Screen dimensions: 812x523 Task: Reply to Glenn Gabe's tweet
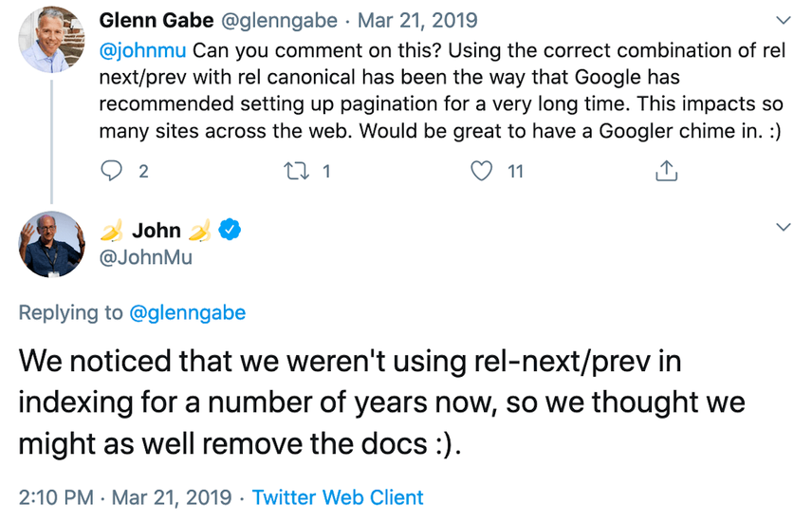112,171
